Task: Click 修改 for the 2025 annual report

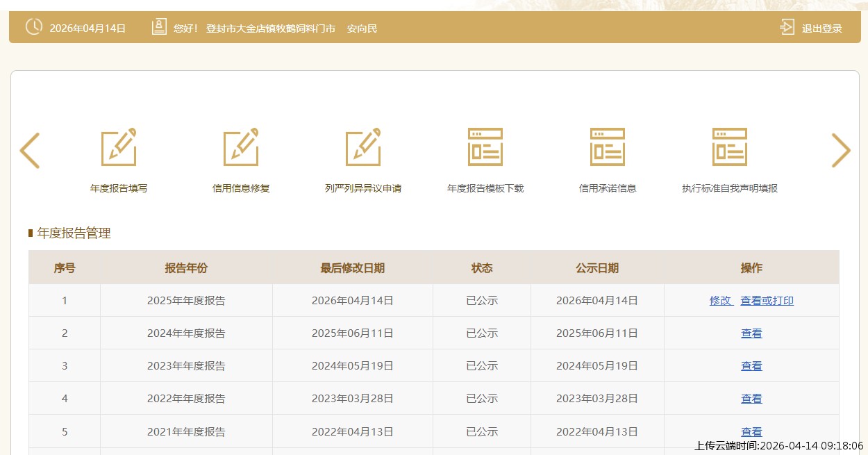Action: [721, 301]
